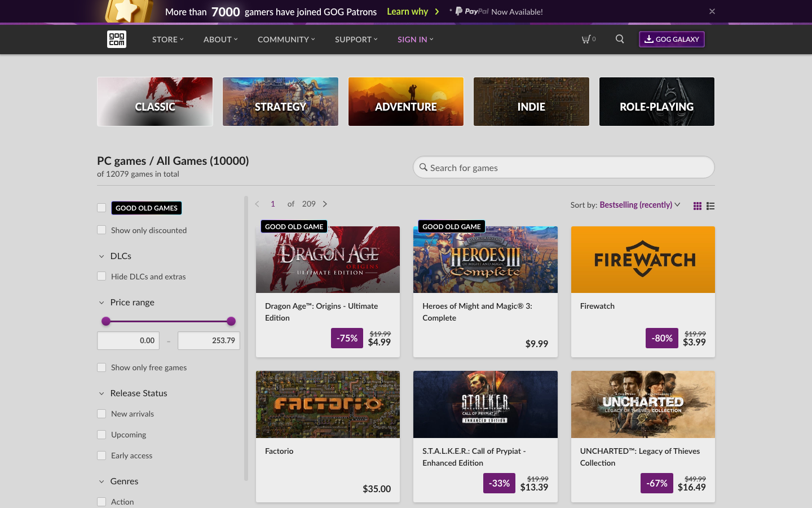
Task: Open the INDIE category tile
Action: coord(531,102)
